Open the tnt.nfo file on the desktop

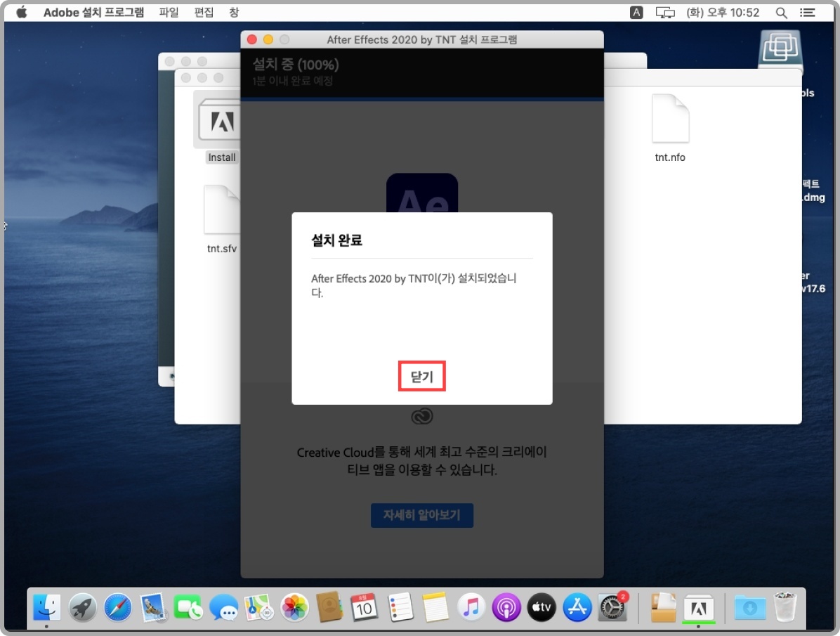pos(670,119)
